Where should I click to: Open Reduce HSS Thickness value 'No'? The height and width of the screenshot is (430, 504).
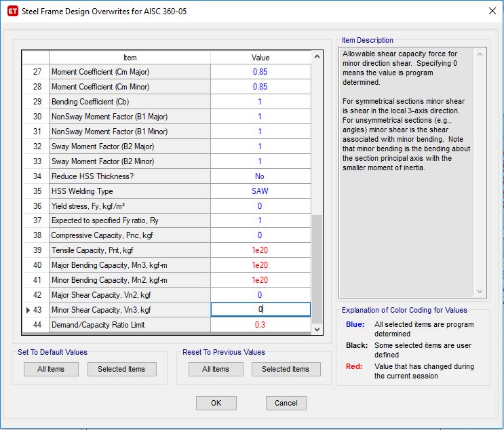pyautogui.click(x=260, y=176)
